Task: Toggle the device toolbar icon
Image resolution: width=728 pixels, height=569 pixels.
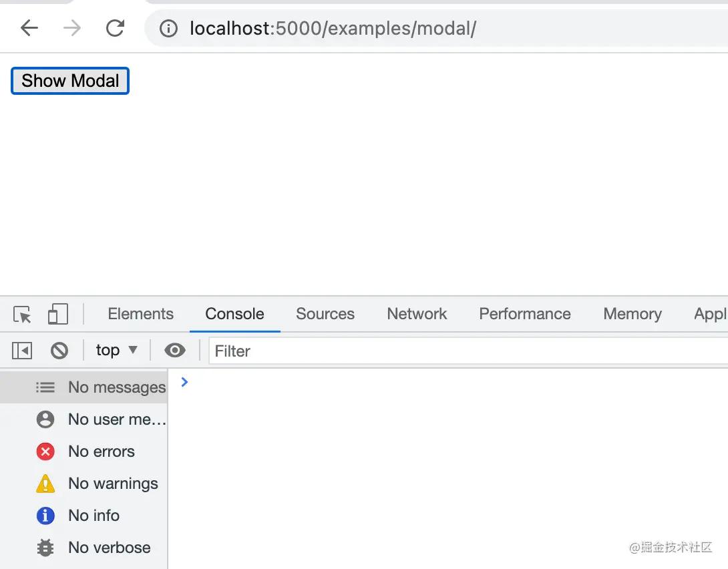Action: point(58,314)
